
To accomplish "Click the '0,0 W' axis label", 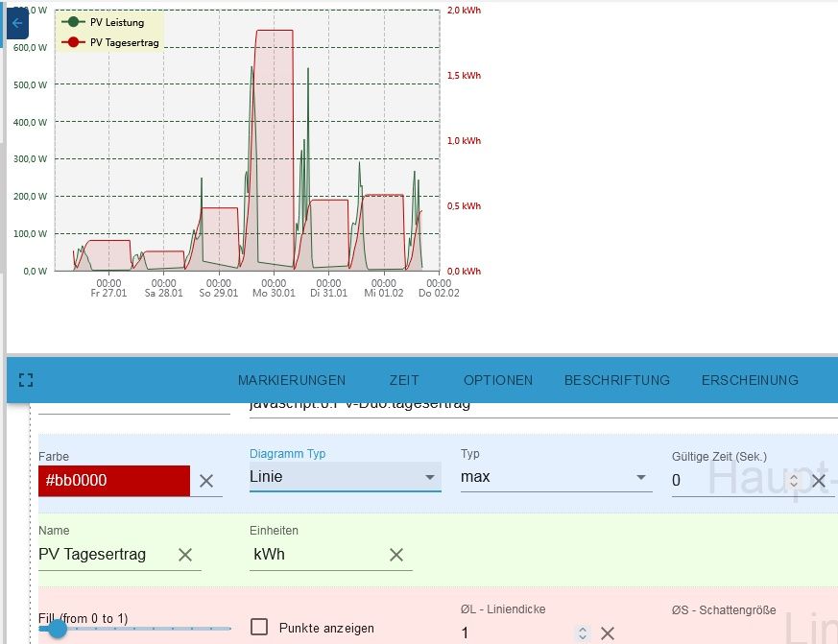I will (x=36, y=271).
